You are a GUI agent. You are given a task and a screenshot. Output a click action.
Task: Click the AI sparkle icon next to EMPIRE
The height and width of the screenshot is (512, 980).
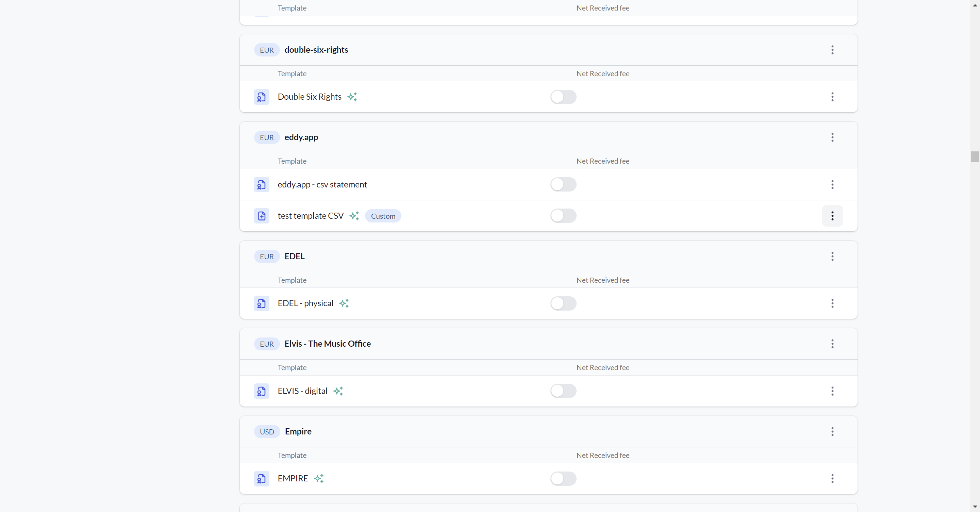coord(318,478)
